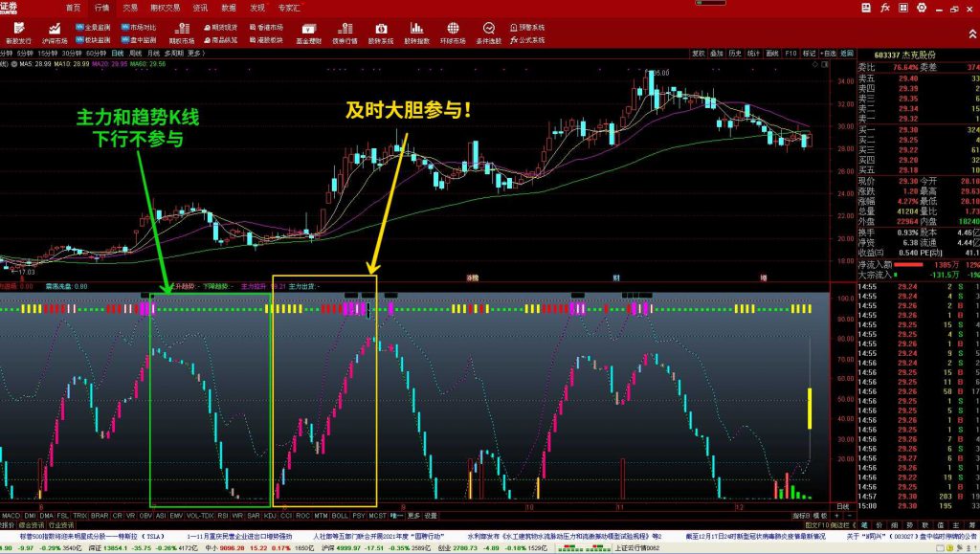Open 条件选股 stock screener icon
The width and height of the screenshot is (980, 554).
[x=489, y=33]
